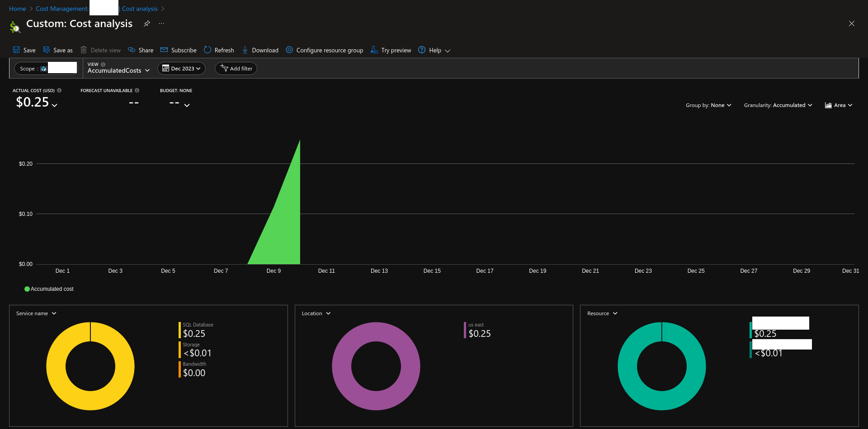Click the Area chart type icon
The width and height of the screenshot is (868, 429).
tap(828, 105)
